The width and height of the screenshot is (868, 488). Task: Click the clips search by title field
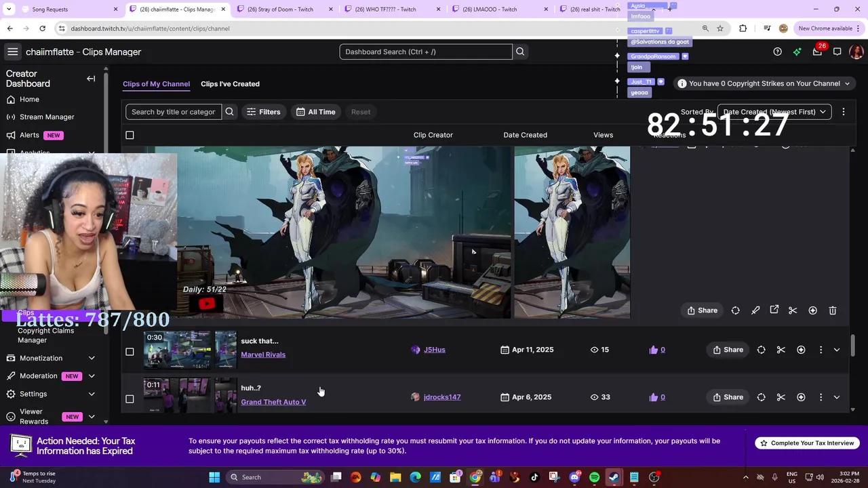pos(174,112)
